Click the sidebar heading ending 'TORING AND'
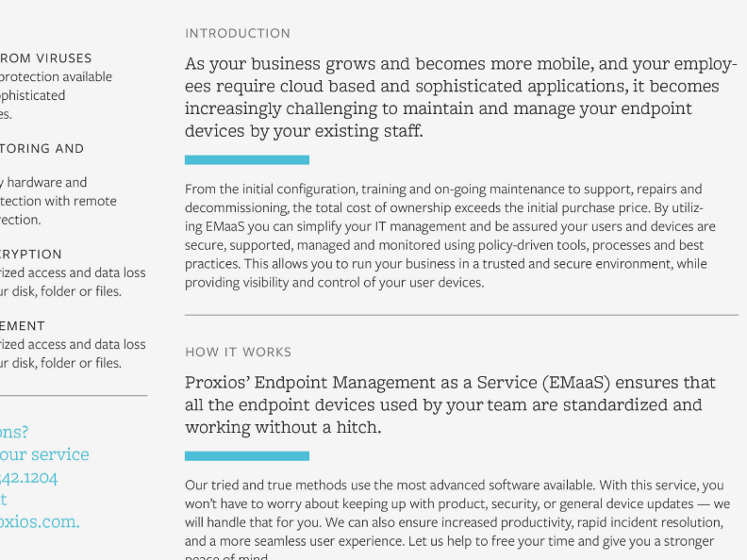The image size is (747, 560). (41, 149)
